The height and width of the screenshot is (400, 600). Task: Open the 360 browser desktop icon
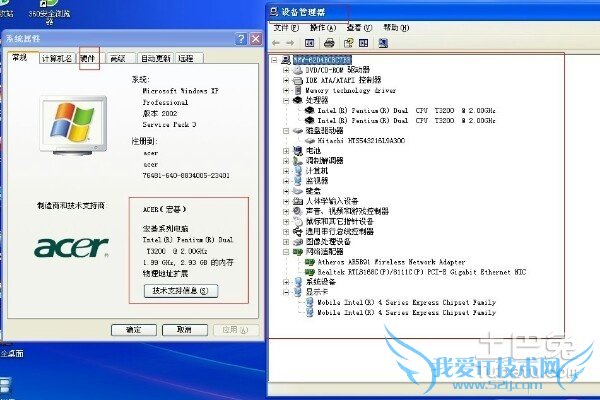pyautogui.click(x=49, y=11)
